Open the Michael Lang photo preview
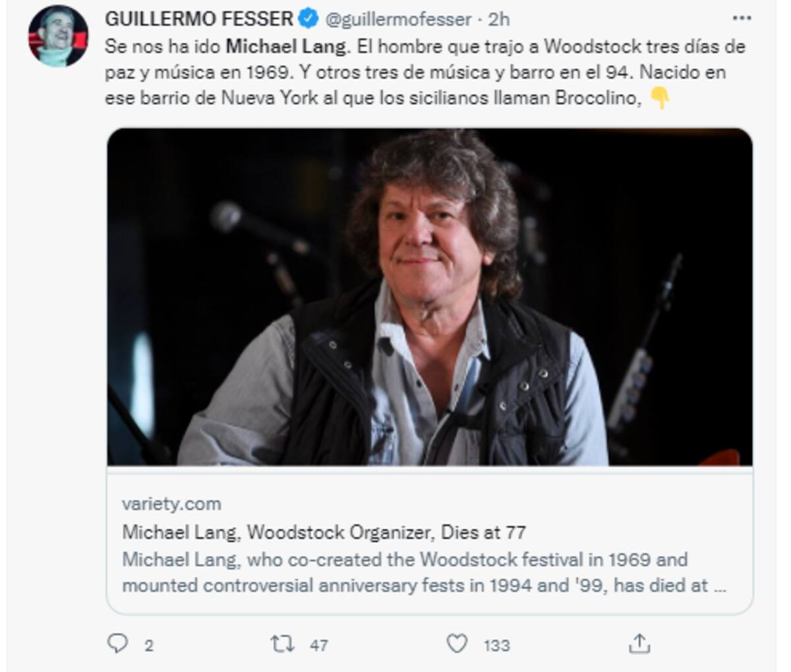This screenshot has width=791, height=672. pyautogui.click(x=430, y=297)
